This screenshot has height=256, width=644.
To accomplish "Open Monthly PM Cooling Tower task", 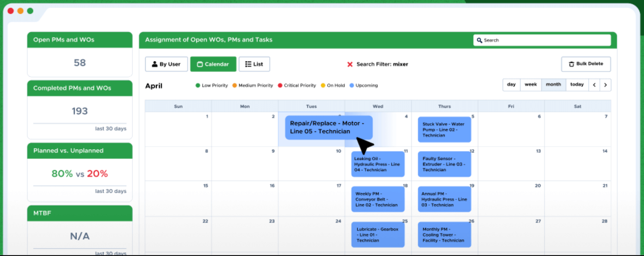I will pos(444,235).
